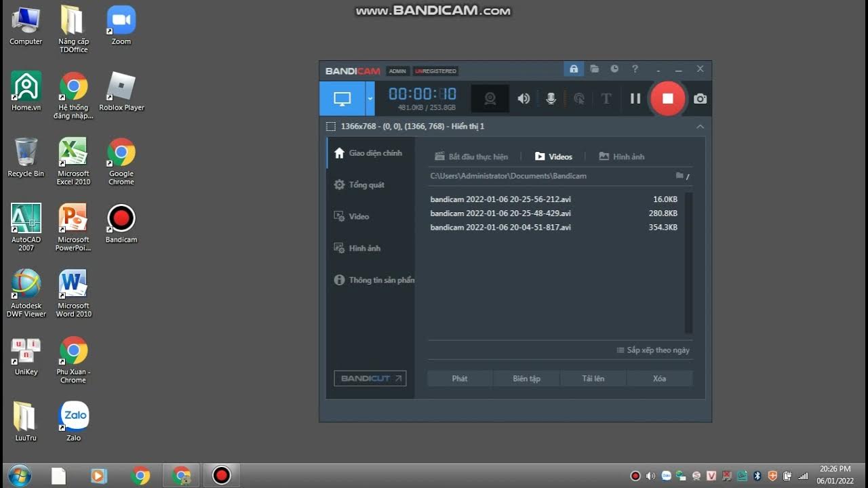Select the AutoCAD 2007 desktop icon
This screenshot has width=868, height=488.
pos(26,227)
